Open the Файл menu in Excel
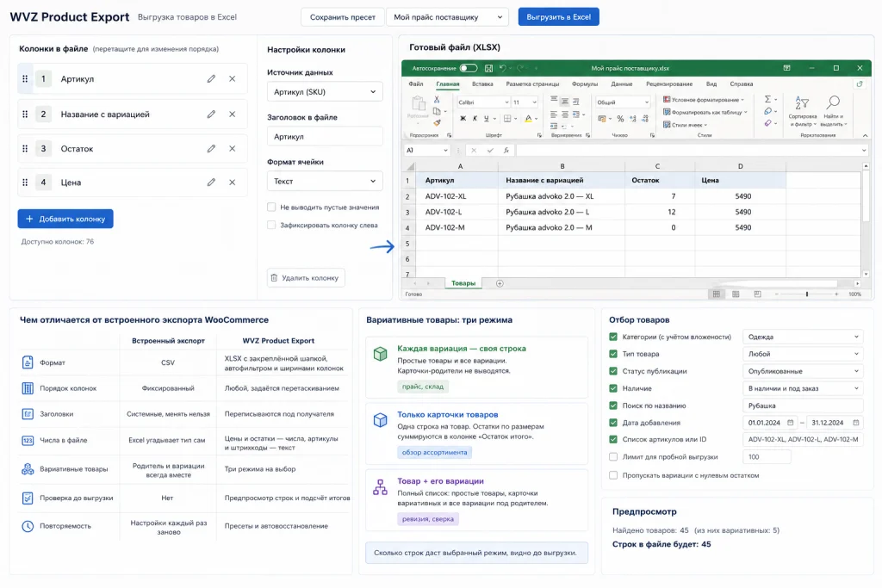Screen dimensions: 882x588 (416, 84)
